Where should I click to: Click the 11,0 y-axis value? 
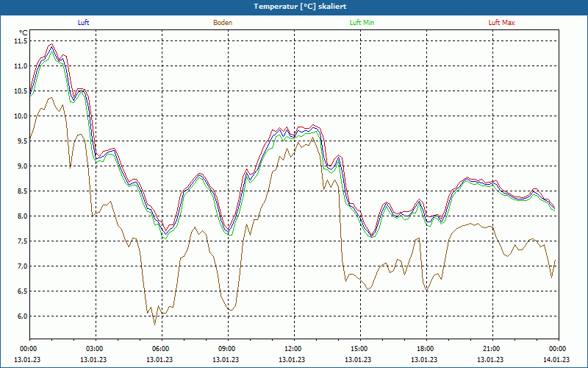[21, 66]
